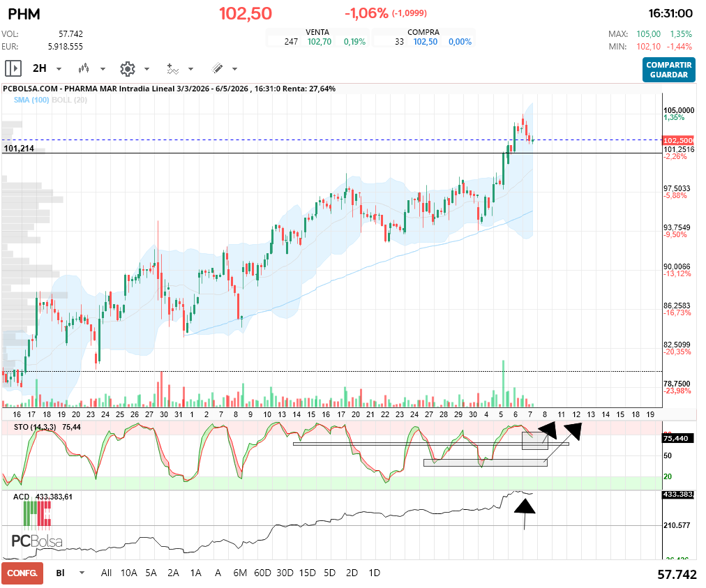Click the MIN value 102,10
Screen dimensions: 706x588
pyautogui.click(x=648, y=46)
